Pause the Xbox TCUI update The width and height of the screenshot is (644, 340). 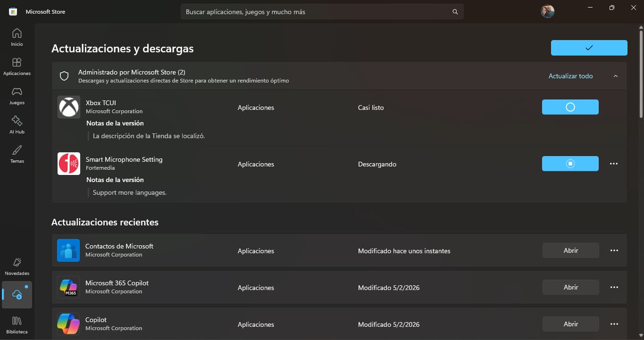coord(570,107)
